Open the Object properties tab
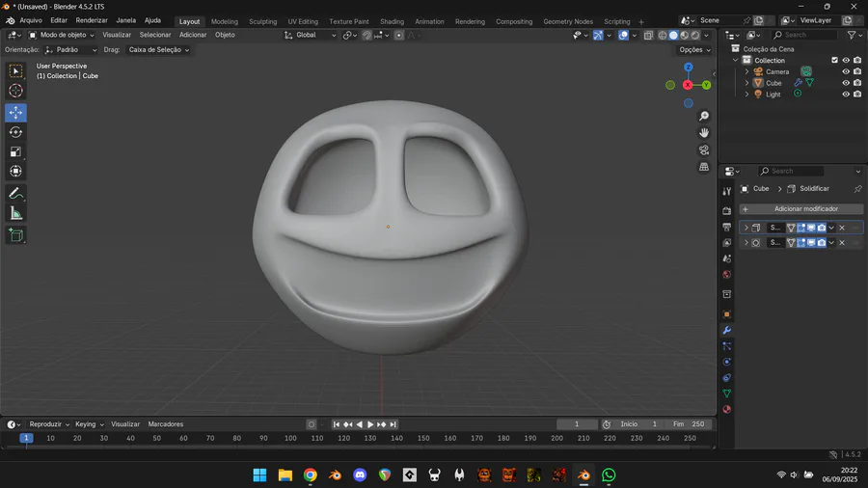 tap(727, 314)
